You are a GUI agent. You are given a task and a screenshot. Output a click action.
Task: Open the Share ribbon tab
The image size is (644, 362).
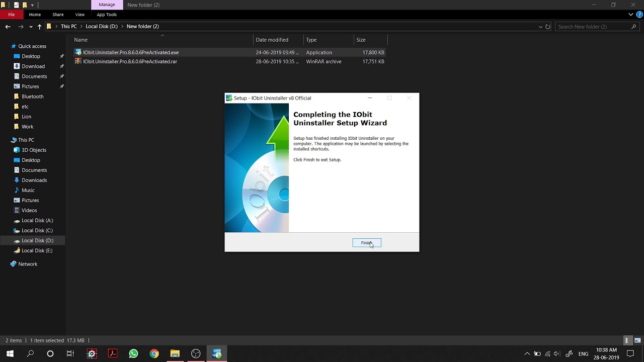point(58,15)
